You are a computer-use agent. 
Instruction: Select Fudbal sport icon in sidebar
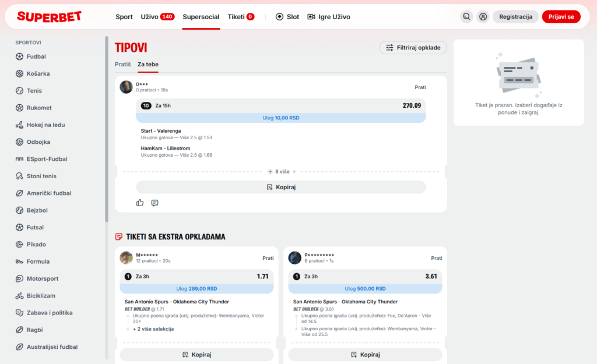coord(19,56)
